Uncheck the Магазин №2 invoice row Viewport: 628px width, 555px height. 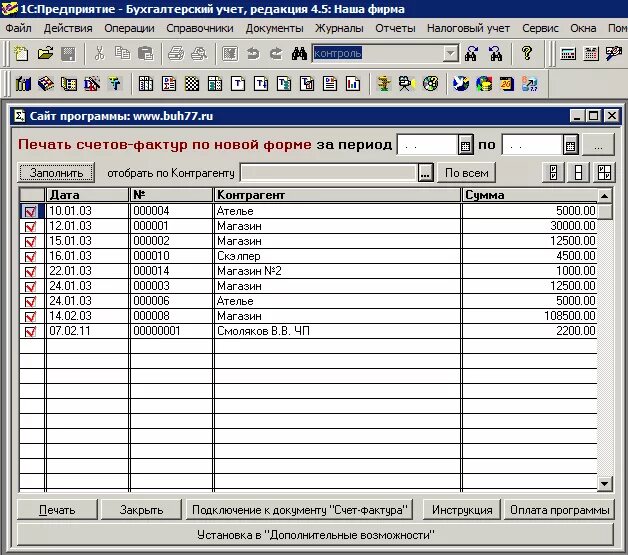click(x=30, y=271)
